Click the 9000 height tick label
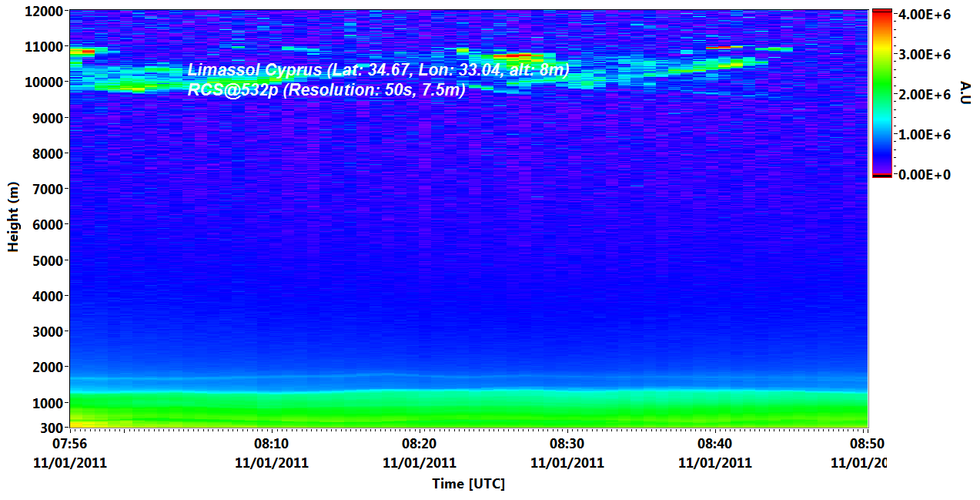Viewport: 980px width, 500px height. (x=46, y=118)
